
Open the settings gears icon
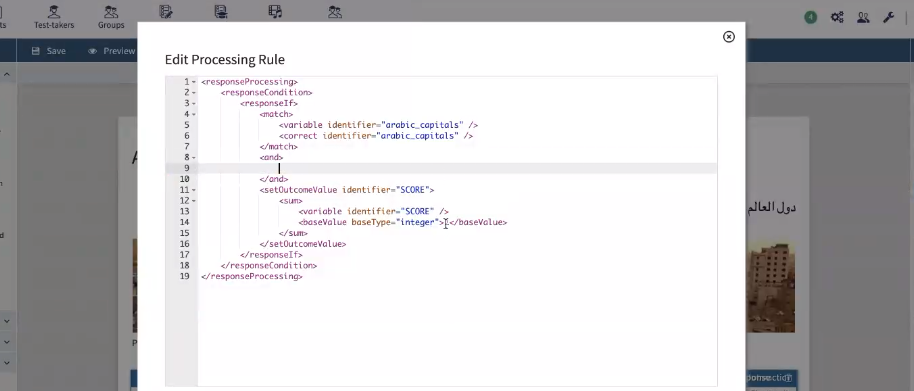click(x=837, y=17)
